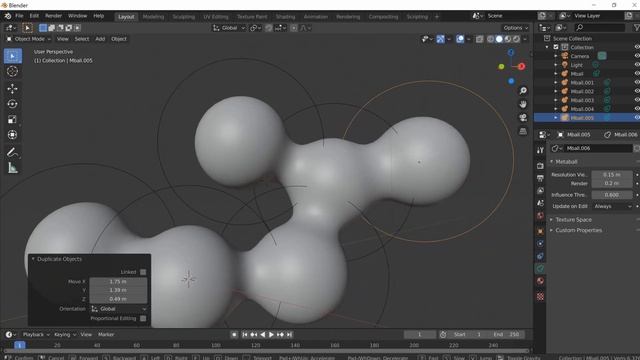Switch to the Sculpting workspace tab

[x=184, y=17]
